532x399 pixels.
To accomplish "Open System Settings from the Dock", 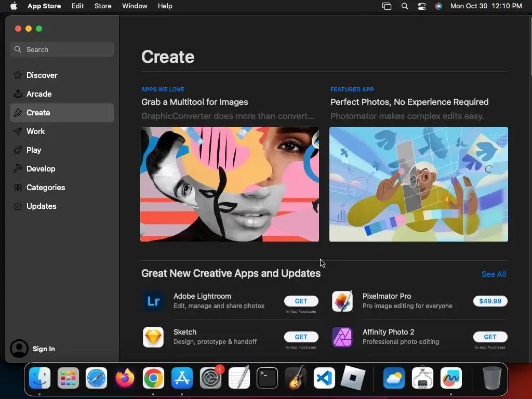I will pos(211,378).
